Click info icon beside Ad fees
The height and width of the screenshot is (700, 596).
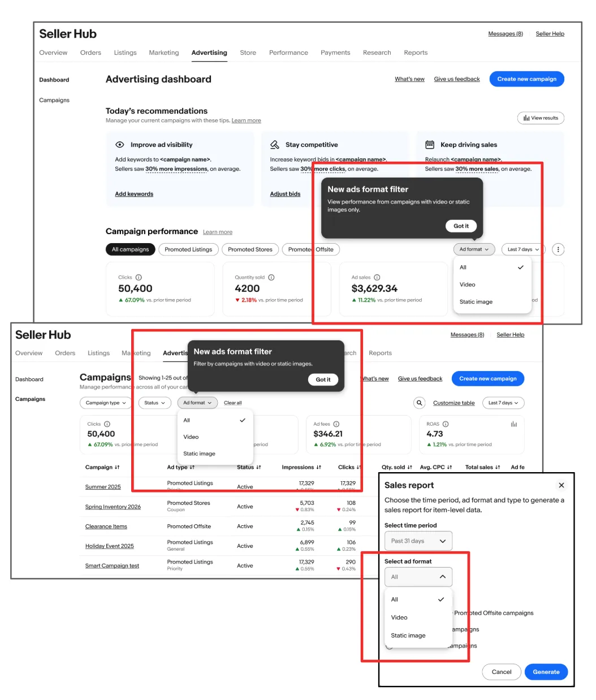[336, 424]
